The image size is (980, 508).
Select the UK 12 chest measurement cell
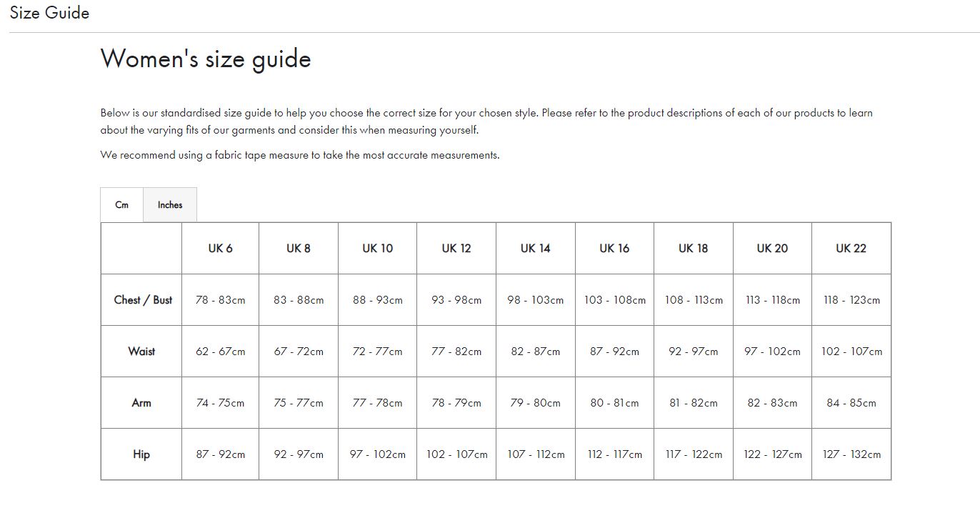click(456, 300)
